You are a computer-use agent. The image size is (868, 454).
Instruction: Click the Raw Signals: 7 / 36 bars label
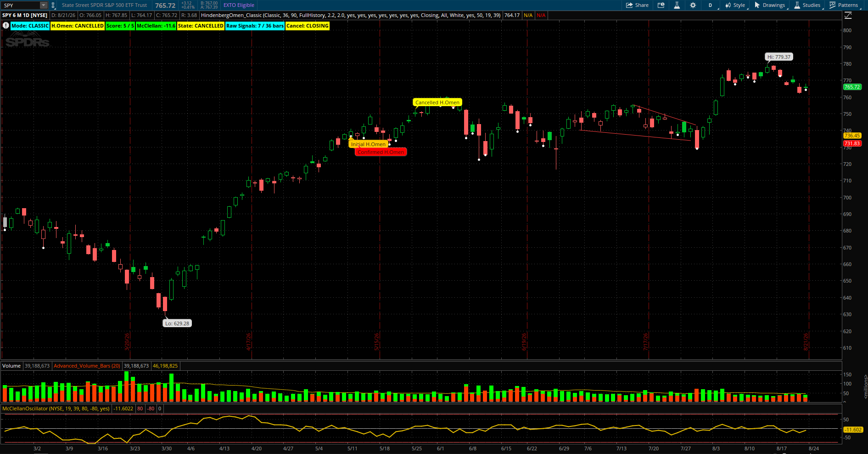(x=255, y=26)
